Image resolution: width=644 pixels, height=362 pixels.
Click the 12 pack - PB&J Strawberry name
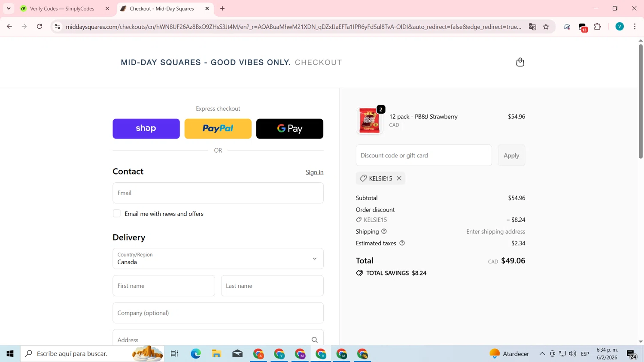coord(423,117)
